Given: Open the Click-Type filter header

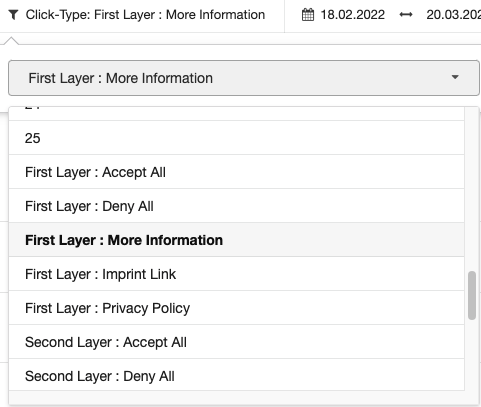Looking at the screenshot, I should tap(145, 15).
